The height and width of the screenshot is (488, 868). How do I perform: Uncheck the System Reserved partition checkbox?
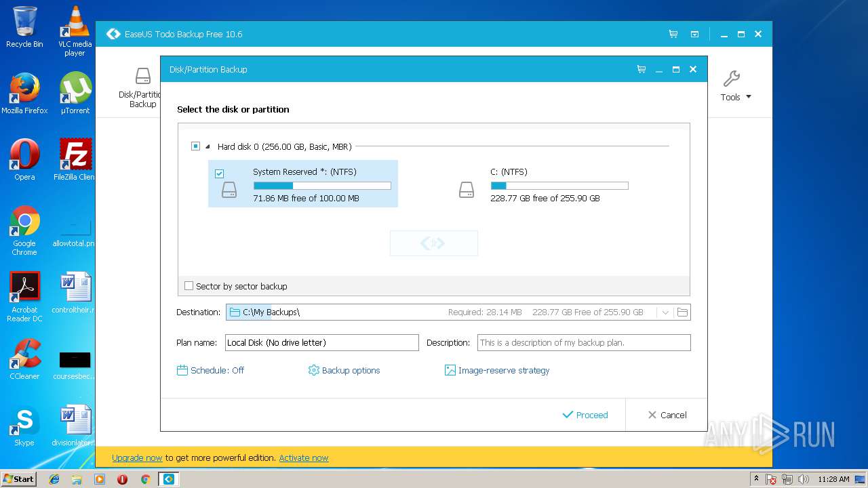pos(219,174)
